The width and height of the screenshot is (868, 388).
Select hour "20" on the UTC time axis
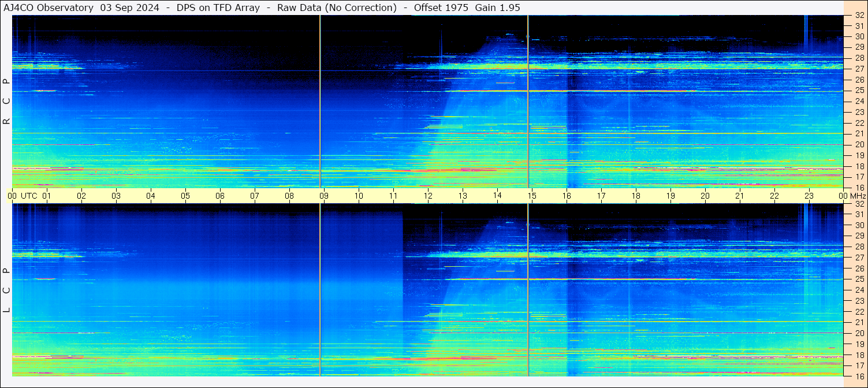(x=705, y=196)
